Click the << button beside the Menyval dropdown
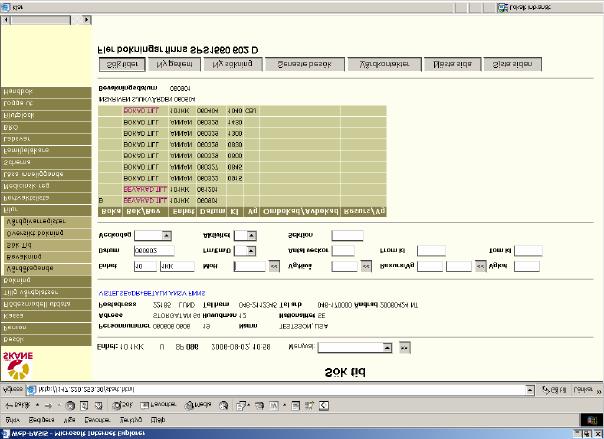 click(x=404, y=347)
